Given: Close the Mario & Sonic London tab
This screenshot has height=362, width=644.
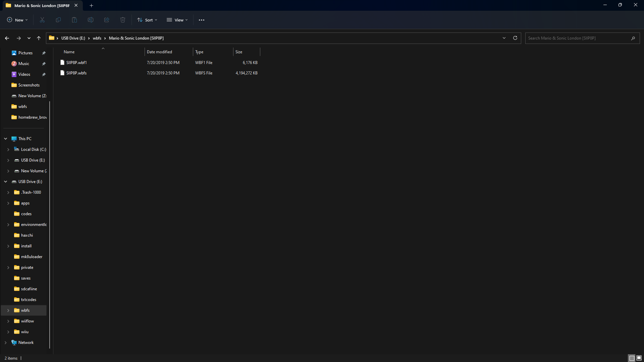Looking at the screenshot, I should coord(76,5).
